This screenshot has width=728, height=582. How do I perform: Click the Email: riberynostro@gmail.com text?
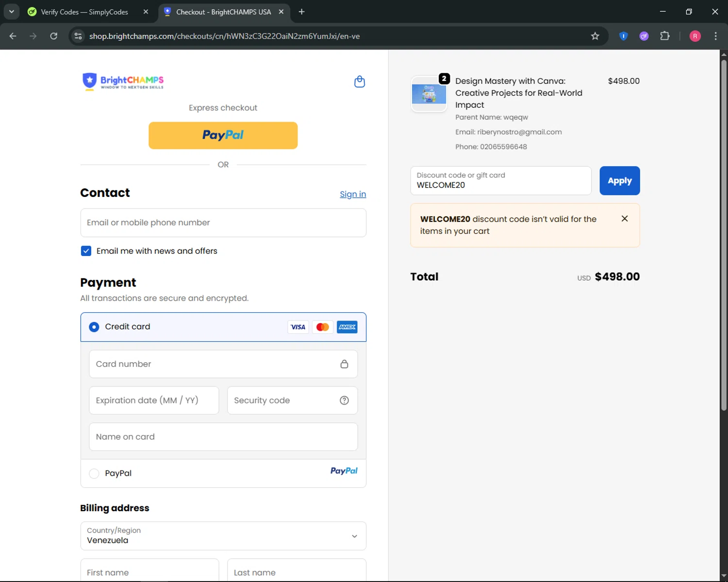coord(509,132)
